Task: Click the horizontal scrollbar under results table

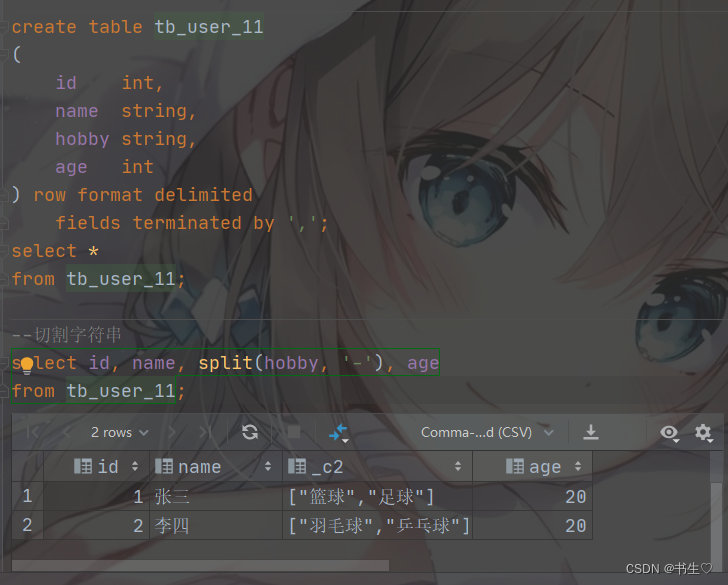Action: 200,565
